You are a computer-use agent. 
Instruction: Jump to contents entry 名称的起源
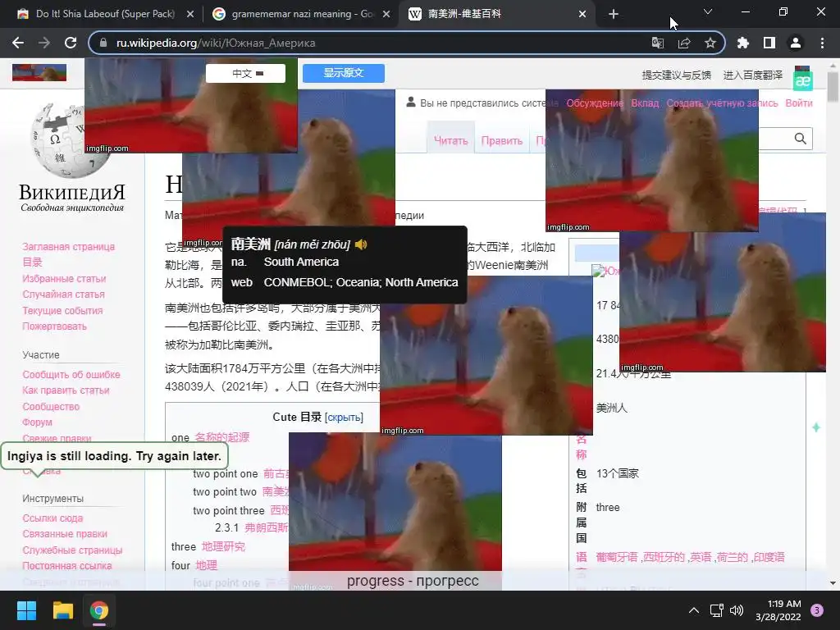coord(221,437)
